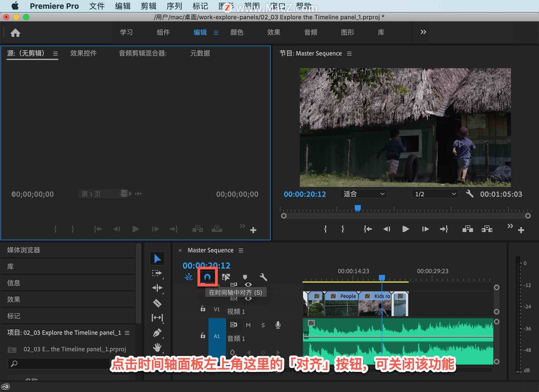Viewport: 539px width, 392px height.
Task: Open the Source panel menu
Action: [x=55, y=54]
